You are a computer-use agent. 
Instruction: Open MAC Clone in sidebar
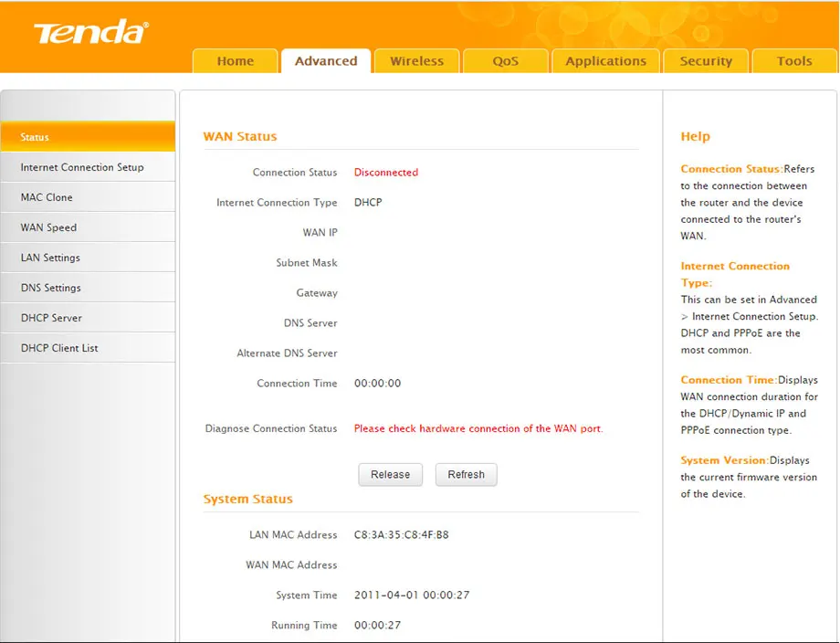click(88, 197)
